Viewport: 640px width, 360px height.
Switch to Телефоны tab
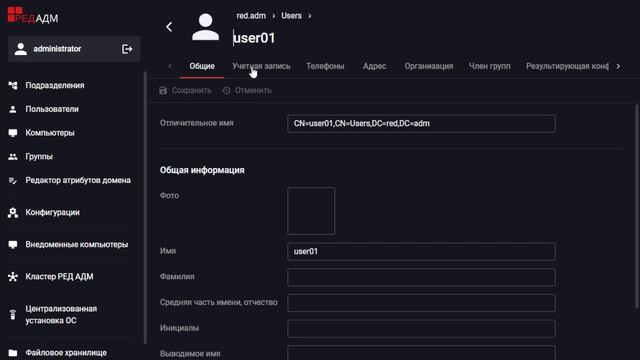pyautogui.click(x=325, y=66)
